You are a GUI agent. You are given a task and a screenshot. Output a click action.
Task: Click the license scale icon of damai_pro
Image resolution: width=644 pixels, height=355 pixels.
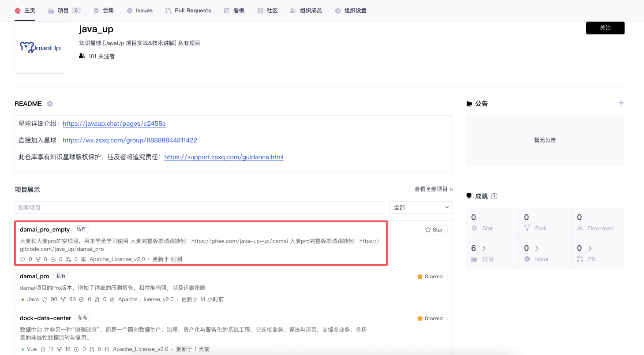click(x=112, y=299)
